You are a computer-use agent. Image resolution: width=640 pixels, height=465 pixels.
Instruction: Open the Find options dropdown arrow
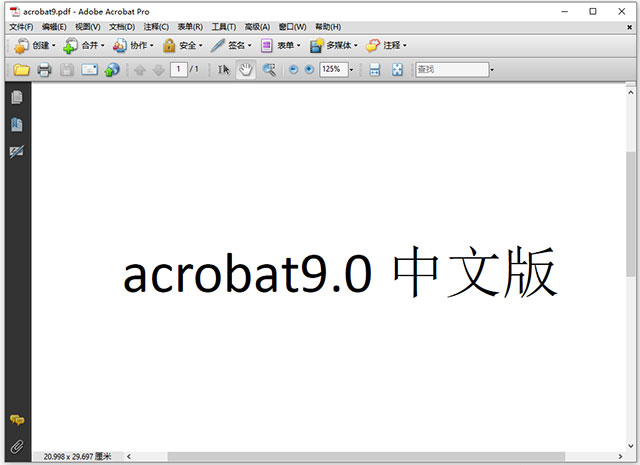(492, 70)
